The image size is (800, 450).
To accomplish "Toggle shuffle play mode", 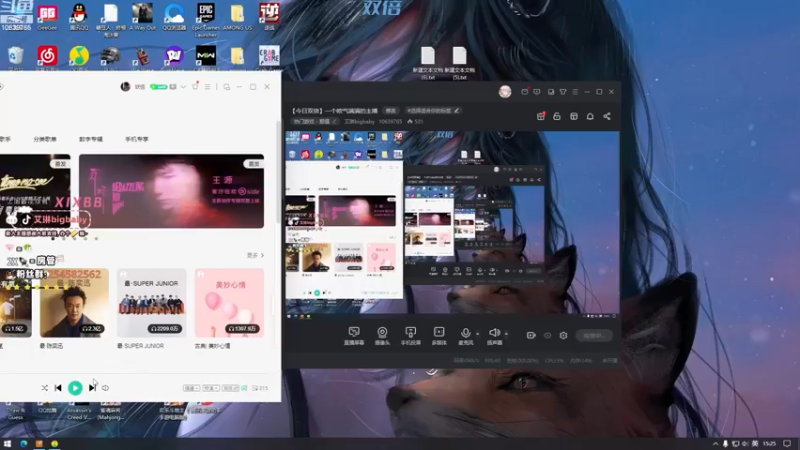I will (x=44, y=388).
